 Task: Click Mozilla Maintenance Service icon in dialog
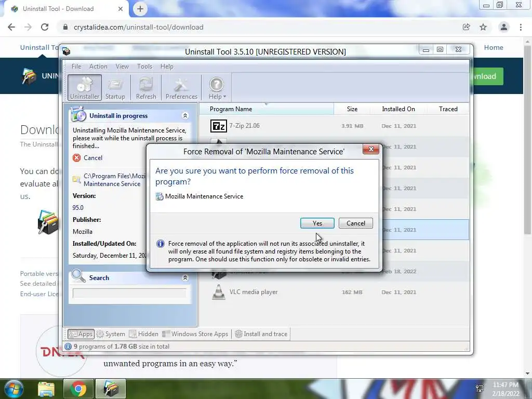[159, 196]
